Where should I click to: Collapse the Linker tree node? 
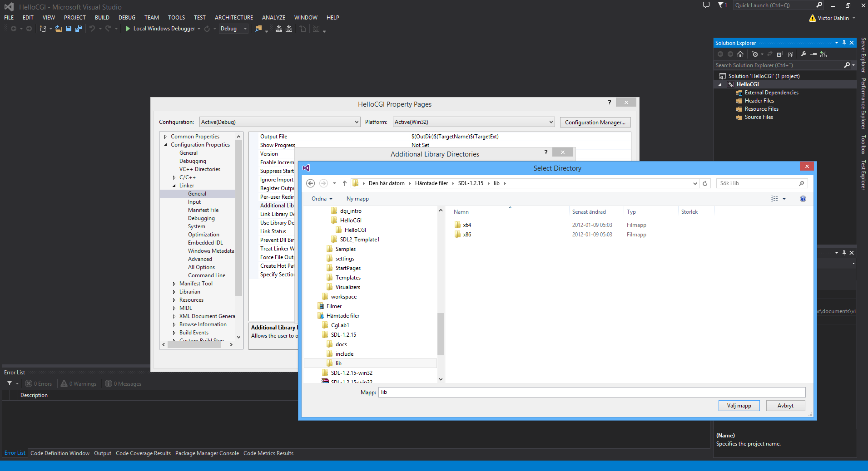point(174,186)
